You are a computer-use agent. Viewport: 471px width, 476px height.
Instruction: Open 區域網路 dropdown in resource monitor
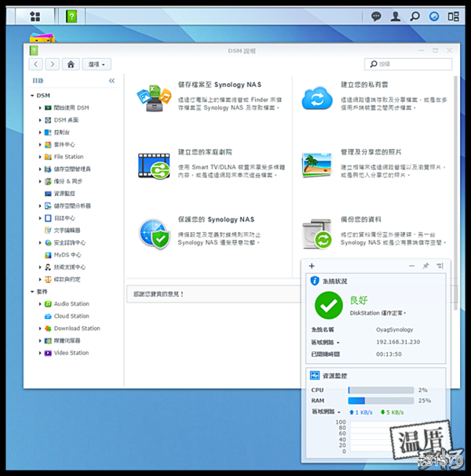click(326, 412)
